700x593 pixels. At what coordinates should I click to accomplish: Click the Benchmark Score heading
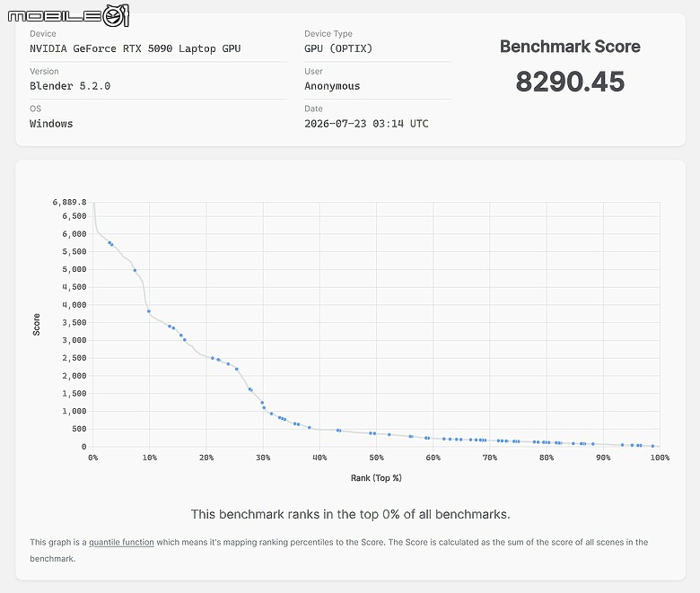[x=570, y=47]
